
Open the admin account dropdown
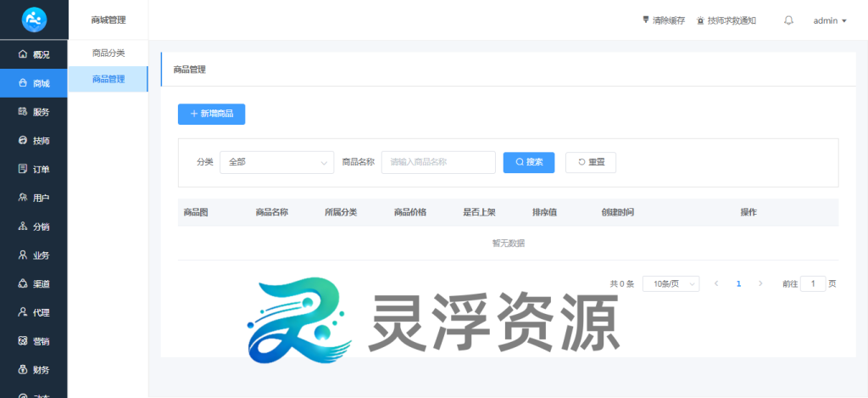[830, 20]
